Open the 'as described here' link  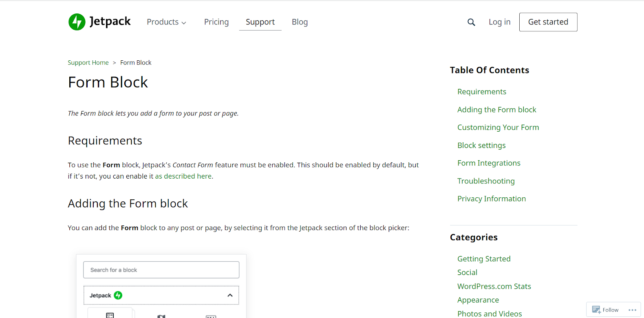[183, 176]
